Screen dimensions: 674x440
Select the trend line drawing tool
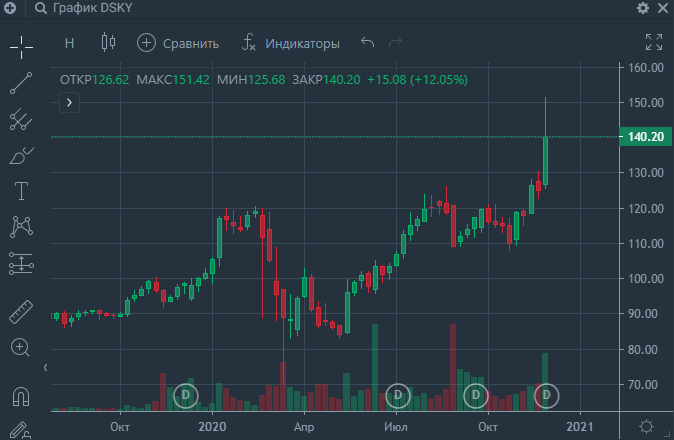tap(21, 83)
